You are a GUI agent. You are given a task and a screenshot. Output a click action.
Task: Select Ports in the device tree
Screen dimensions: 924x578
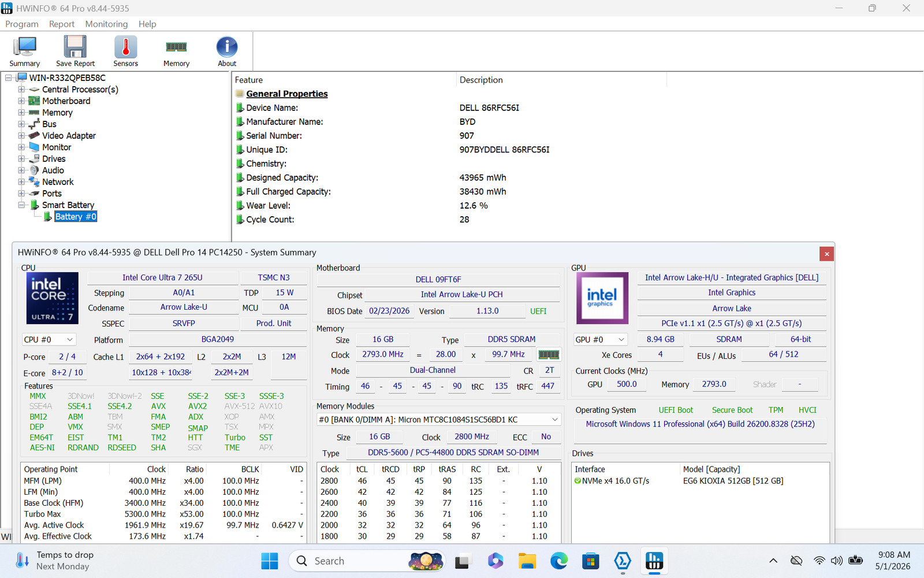click(x=52, y=194)
